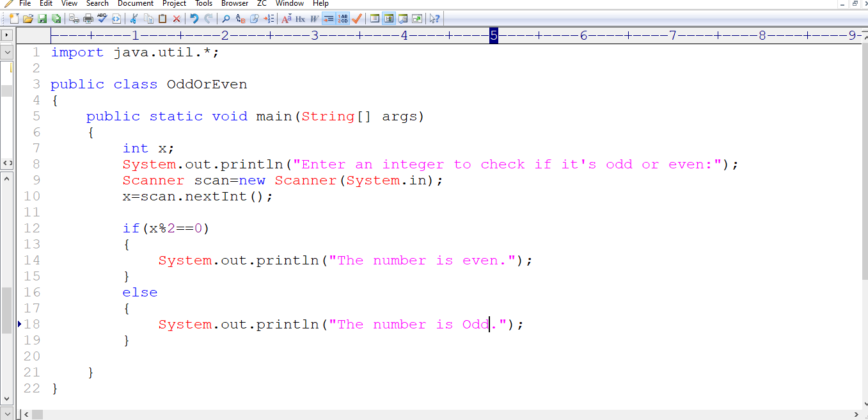The height and width of the screenshot is (420, 868).
Task: Expand the document tab dropdown chevron
Action: 6,52
